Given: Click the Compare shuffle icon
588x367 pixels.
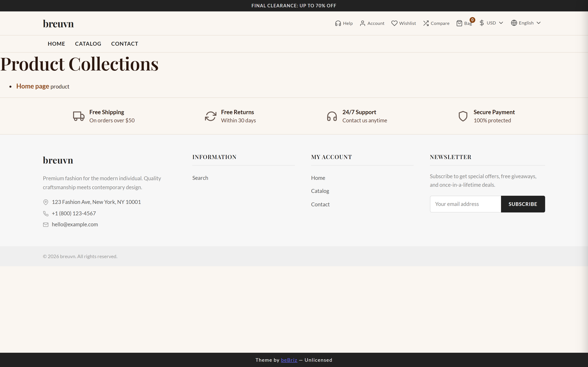Looking at the screenshot, I should click(426, 23).
